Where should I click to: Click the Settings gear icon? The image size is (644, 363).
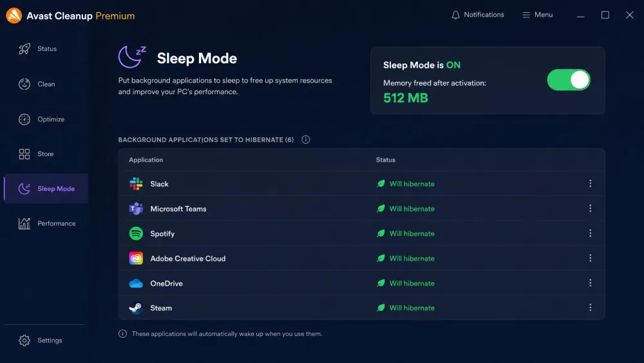click(x=24, y=340)
